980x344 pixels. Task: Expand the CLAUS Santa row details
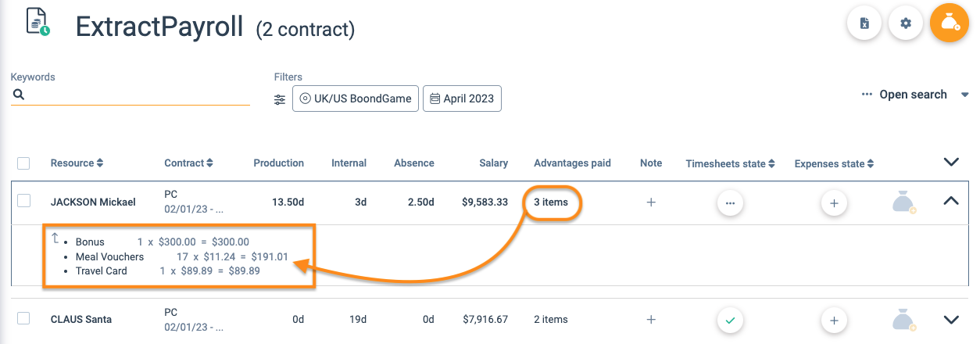[x=951, y=319]
